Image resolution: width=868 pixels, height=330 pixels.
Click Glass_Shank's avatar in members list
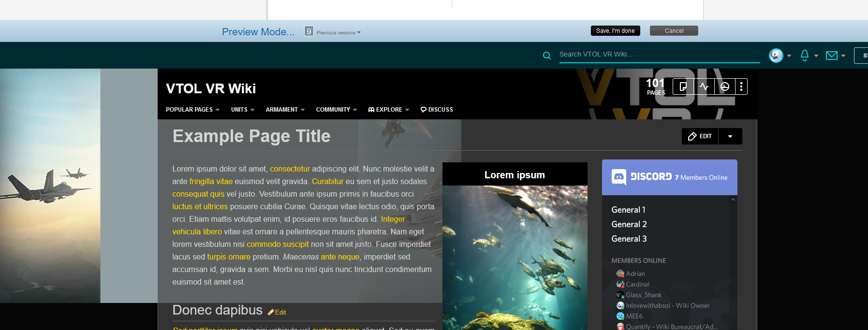[620, 295]
